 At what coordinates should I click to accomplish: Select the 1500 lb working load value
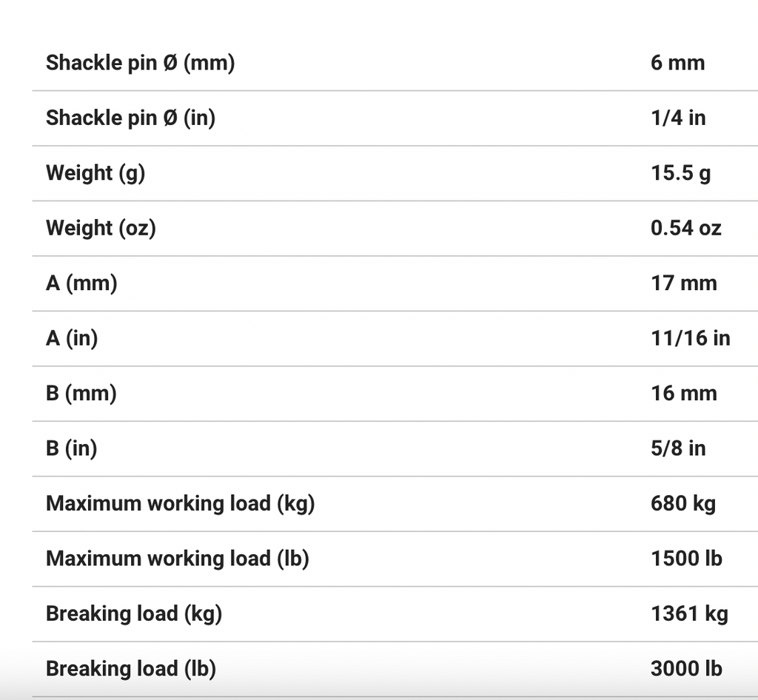[x=686, y=559]
